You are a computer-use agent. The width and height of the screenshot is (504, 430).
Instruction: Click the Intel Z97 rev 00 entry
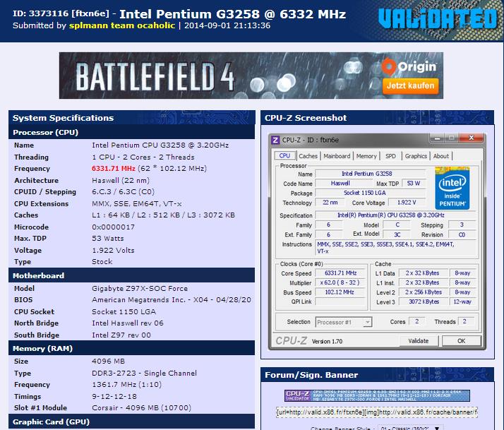pyautogui.click(x=121, y=335)
